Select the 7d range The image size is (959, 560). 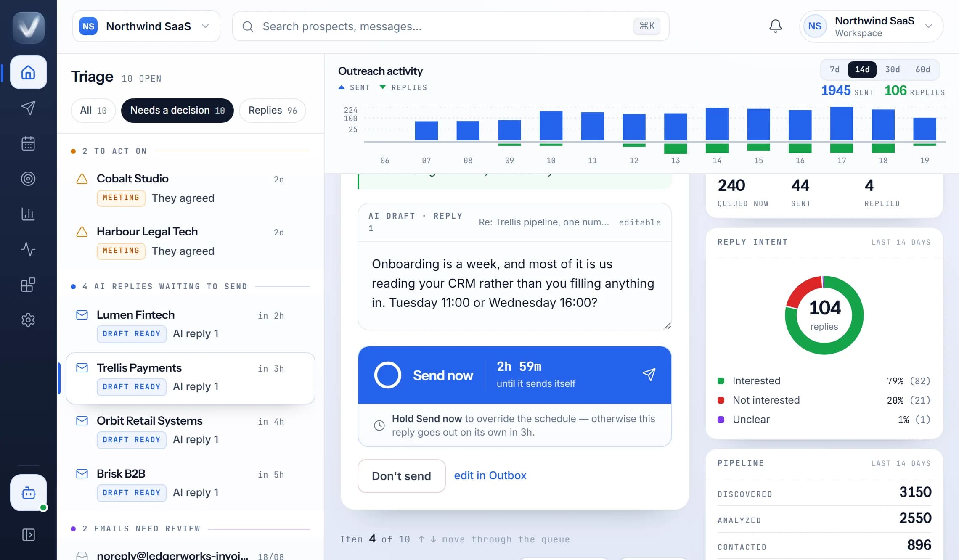(x=834, y=70)
